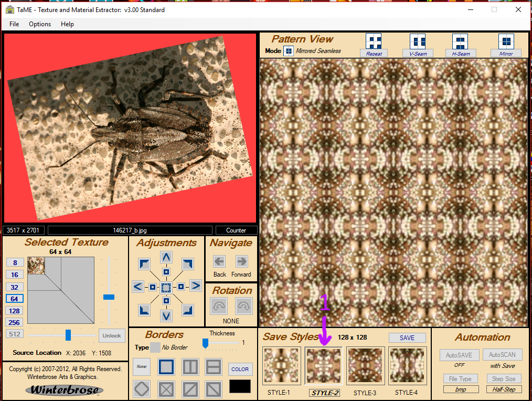This screenshot has width=532, height=401.
Task: Select the Mirror pattern mode icon
Action: pos(506,42)
